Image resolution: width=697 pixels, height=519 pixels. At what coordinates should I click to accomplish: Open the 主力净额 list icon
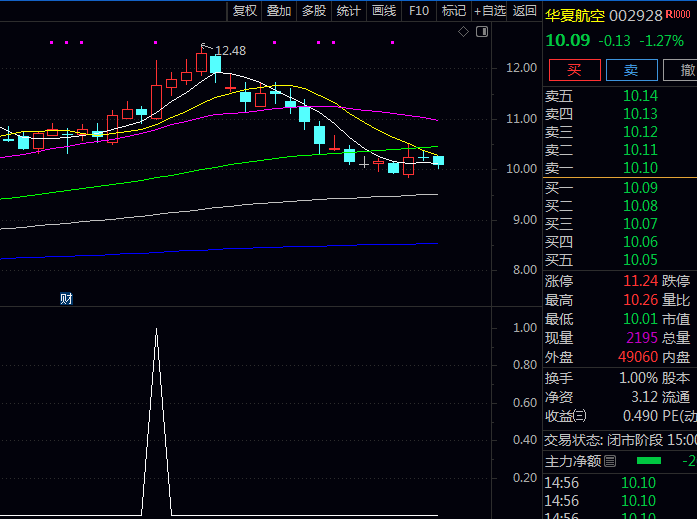pyautogui.click(x=610, y=461)
